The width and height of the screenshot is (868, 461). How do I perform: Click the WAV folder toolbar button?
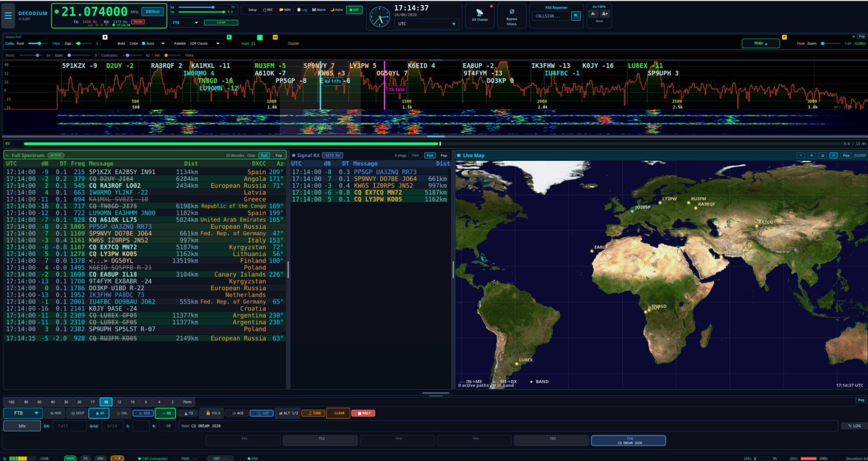pyautogui.click(x=285, y=10)
